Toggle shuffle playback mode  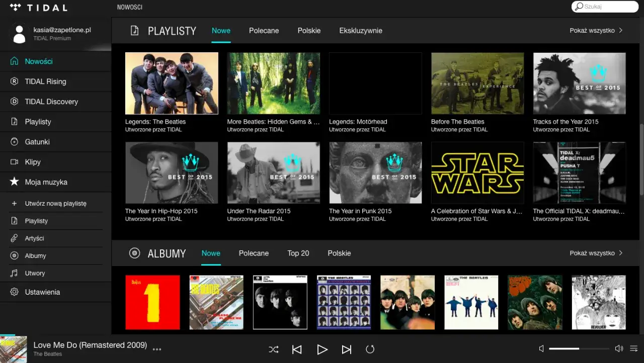(273, 349)
